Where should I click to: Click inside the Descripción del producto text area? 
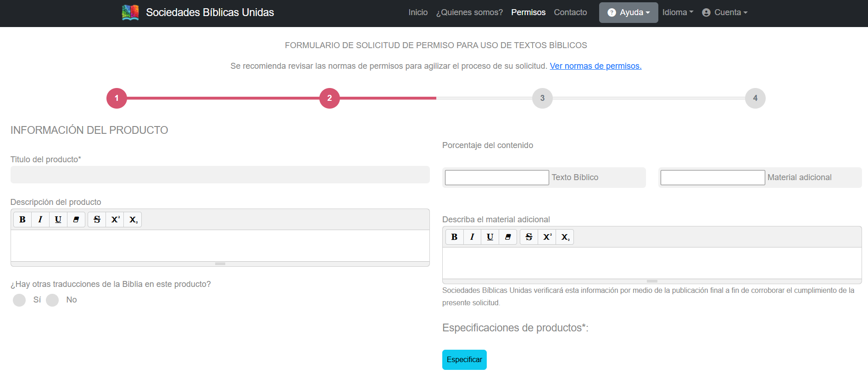coord(220,246)
